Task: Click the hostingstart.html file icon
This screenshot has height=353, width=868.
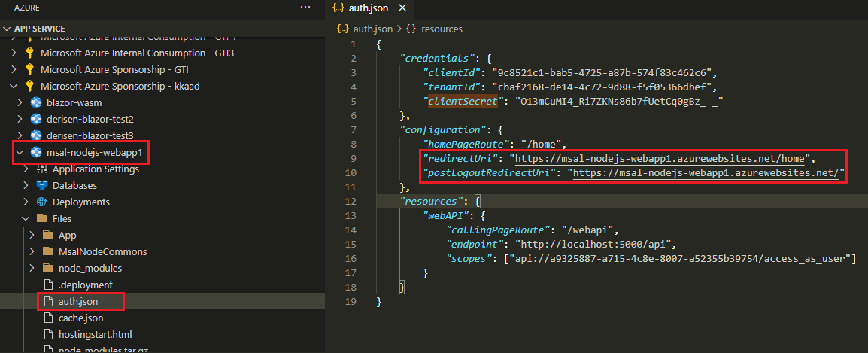Action: pos(48,334)
